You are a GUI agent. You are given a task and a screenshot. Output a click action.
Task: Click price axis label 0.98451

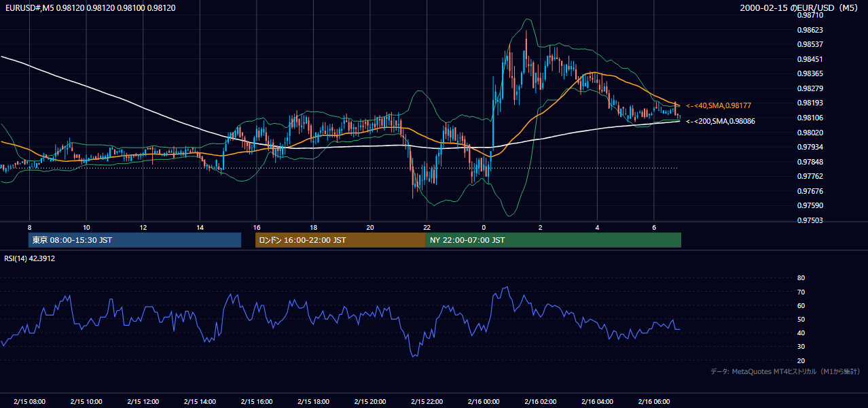click(810, 59)
